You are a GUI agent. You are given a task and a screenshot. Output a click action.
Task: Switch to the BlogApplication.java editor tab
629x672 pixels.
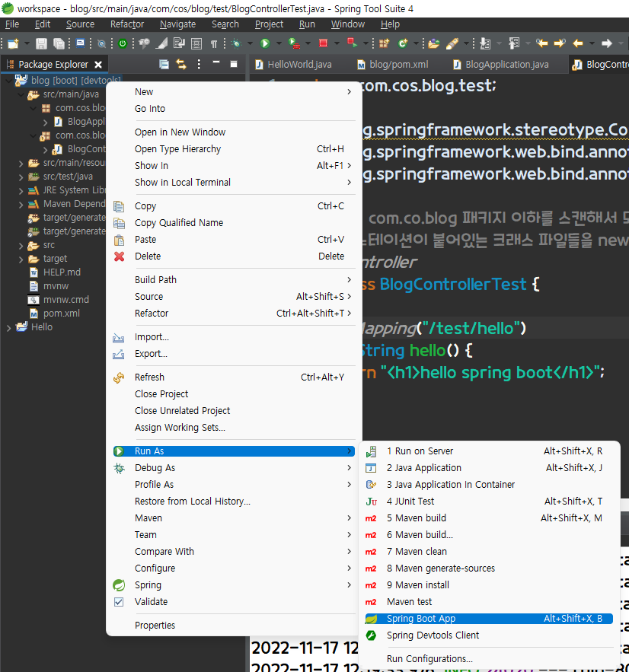[501, 65]
